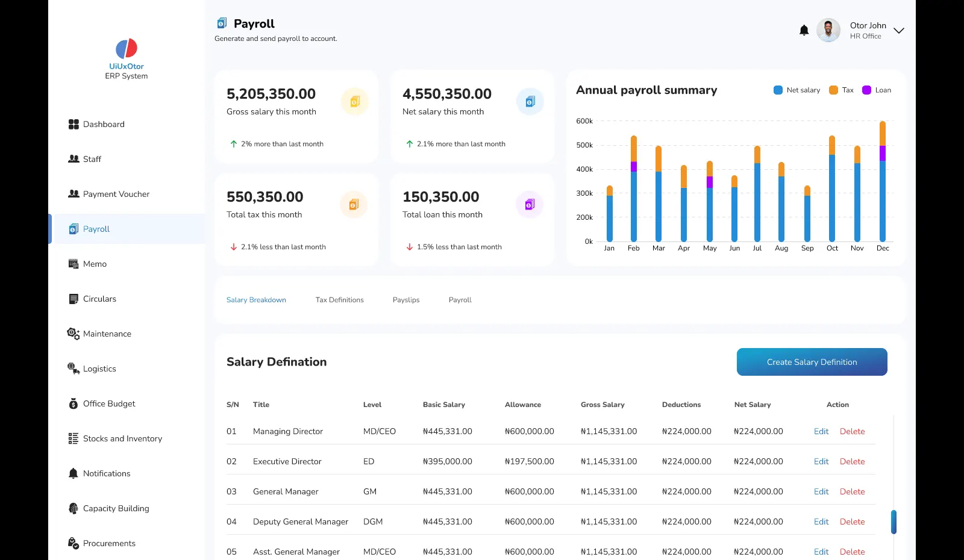Image resolution: width=964 pixels, height=560 pixels.
Task: Edit the General Manager row
Action: coord(821,491)
